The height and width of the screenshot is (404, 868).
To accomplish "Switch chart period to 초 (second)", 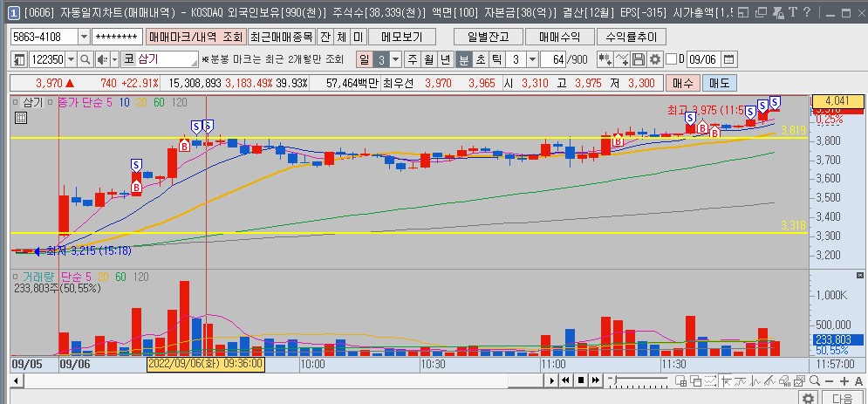I will 481,59.
